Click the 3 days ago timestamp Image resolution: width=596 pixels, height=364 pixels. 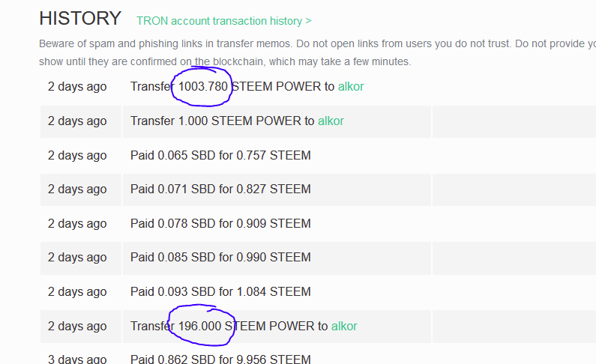[77, 360]
